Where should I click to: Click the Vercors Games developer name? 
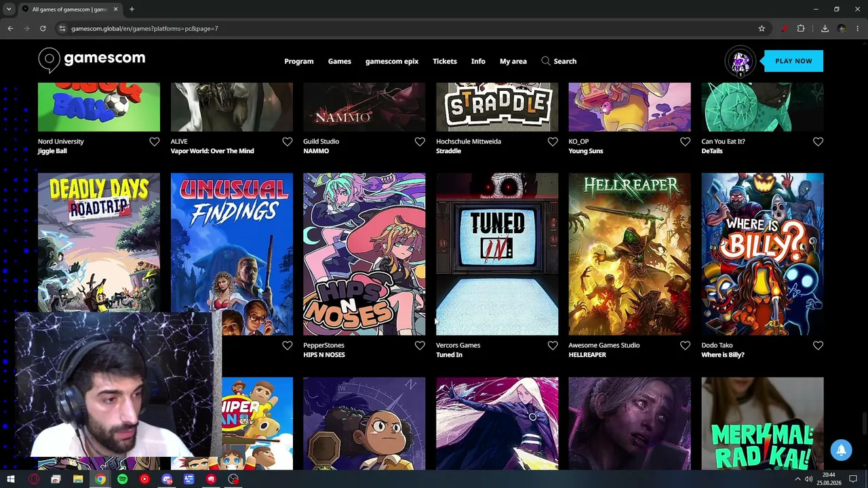tap(458, 346)
